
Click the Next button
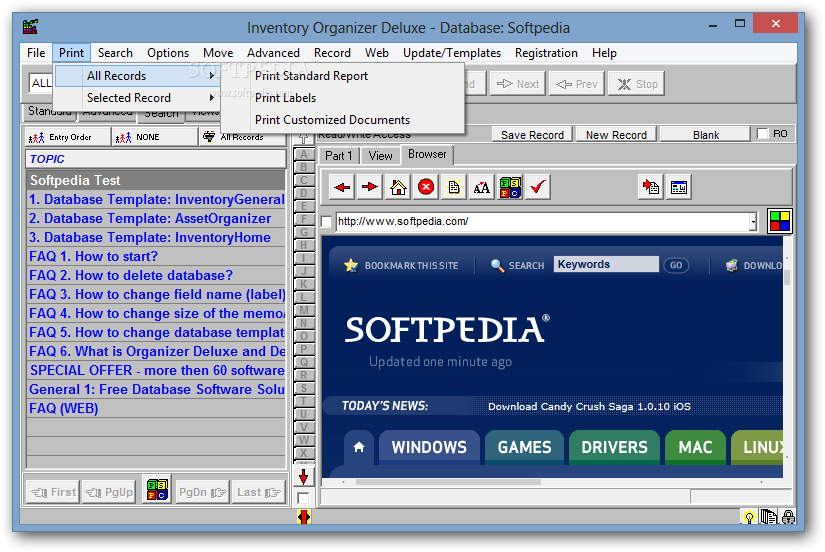click(x=518, y=84)
